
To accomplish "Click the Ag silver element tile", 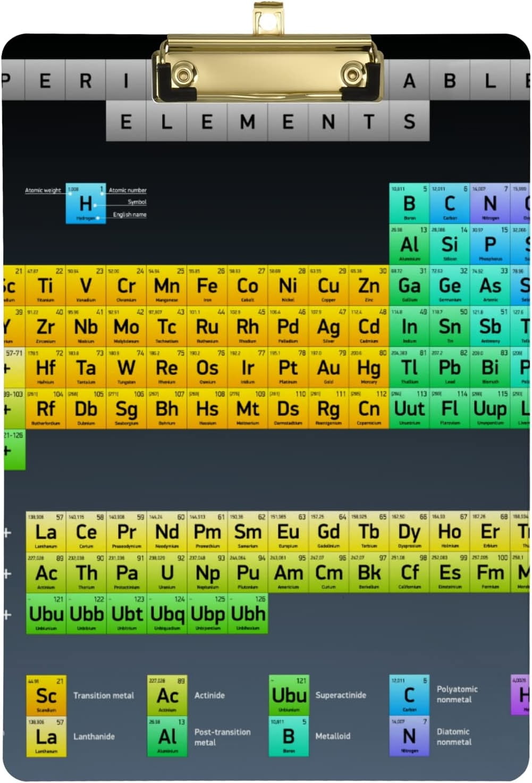I will coord(328,327).
